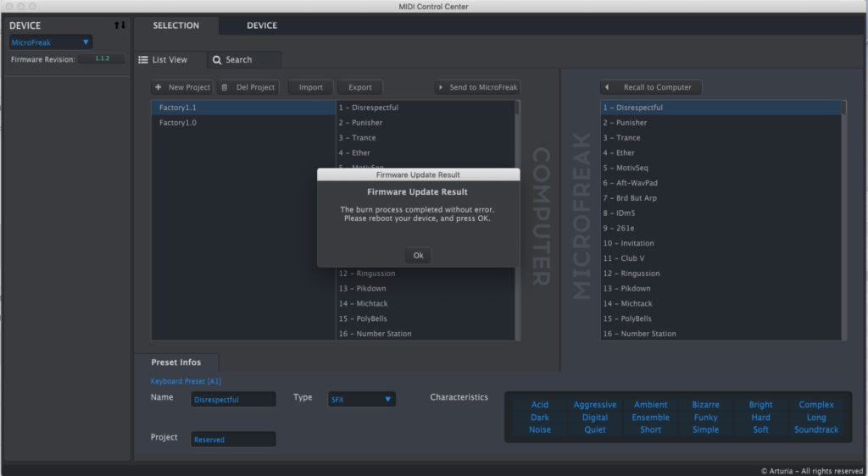This screenshot has height=476, width=868.
Task: Open the MicroFreak device dropdown
Action: [50, 42]
